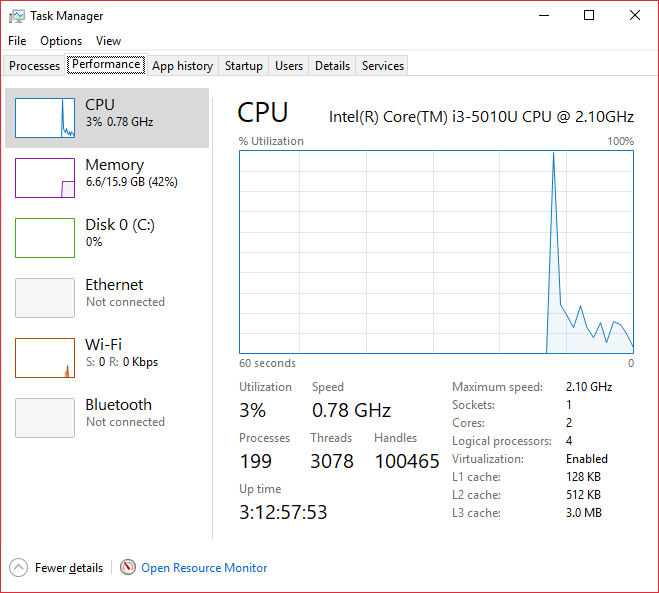Open the Options menu
Image resolution: width=659 pixels, height=593 pixels.
click(x=61, y=41)
